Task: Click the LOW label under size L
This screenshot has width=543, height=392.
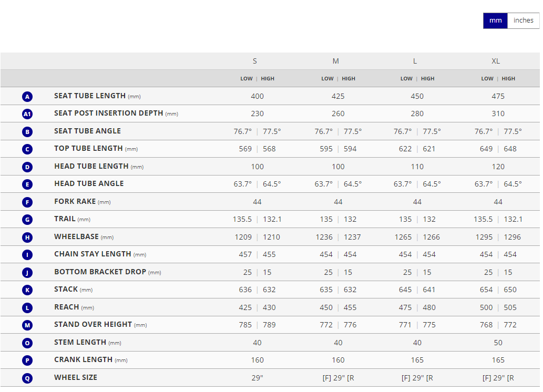Action: [406, 78]
